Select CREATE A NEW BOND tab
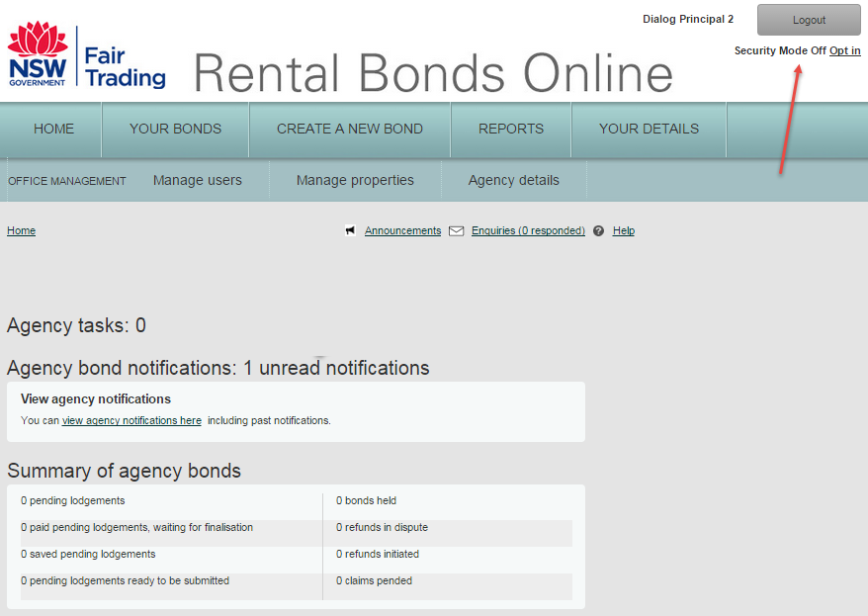 349,129
